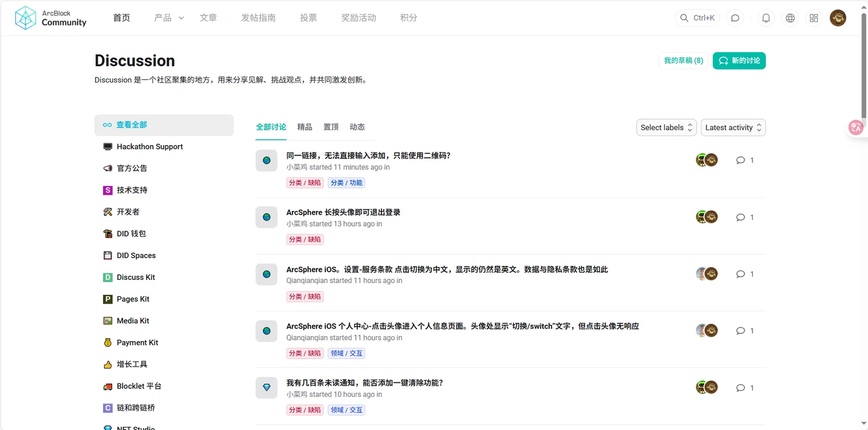Click the Blocklet 平台 board icon

(107, 386)
